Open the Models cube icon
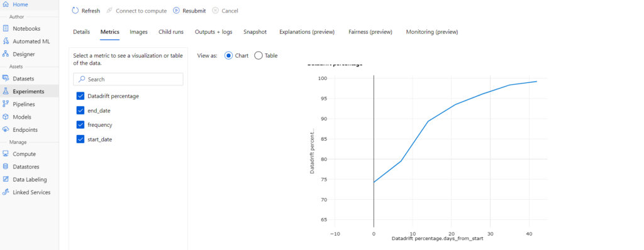 (x=6, y=117)
